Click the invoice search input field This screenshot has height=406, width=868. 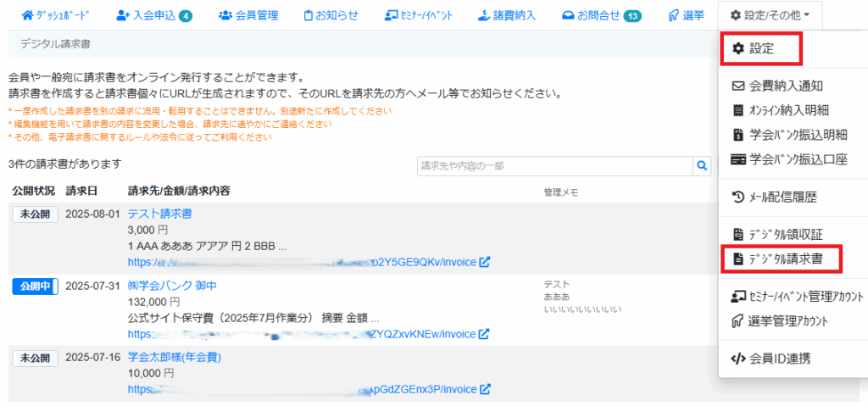point(555,166)
